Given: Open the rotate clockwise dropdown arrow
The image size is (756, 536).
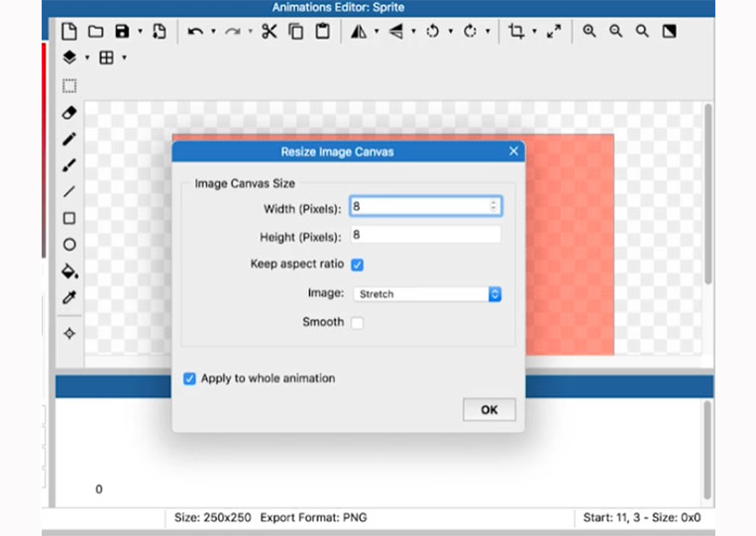Looking at the screenshot, I should [x=487, y=32].
